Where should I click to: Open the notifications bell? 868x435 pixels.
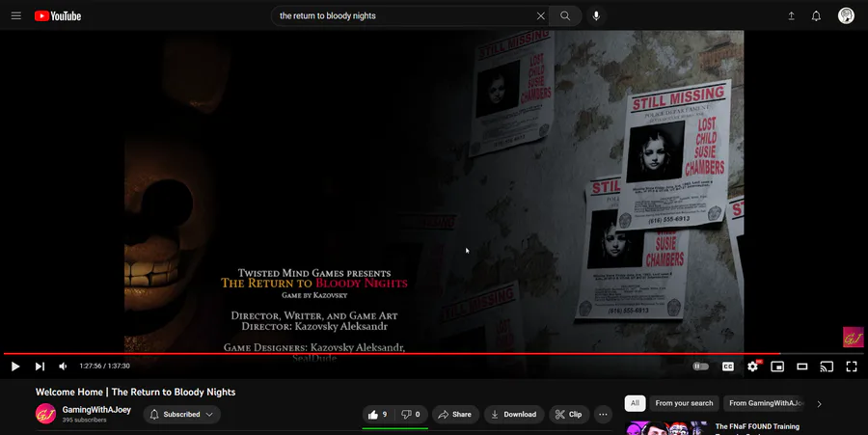click(x=816, y=16)
